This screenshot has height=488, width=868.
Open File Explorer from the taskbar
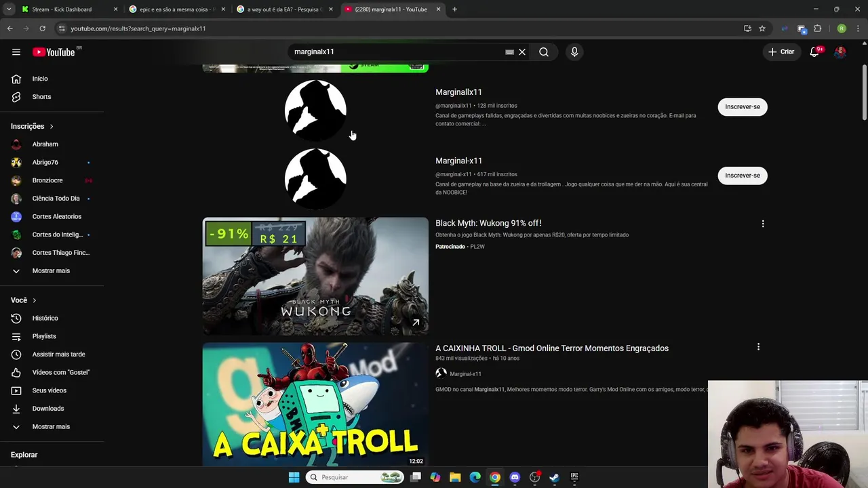pos(455,477)
